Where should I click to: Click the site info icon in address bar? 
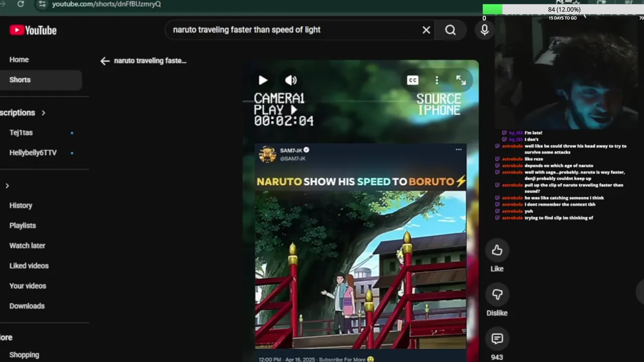pyautogui.click(x=42, y=4)
